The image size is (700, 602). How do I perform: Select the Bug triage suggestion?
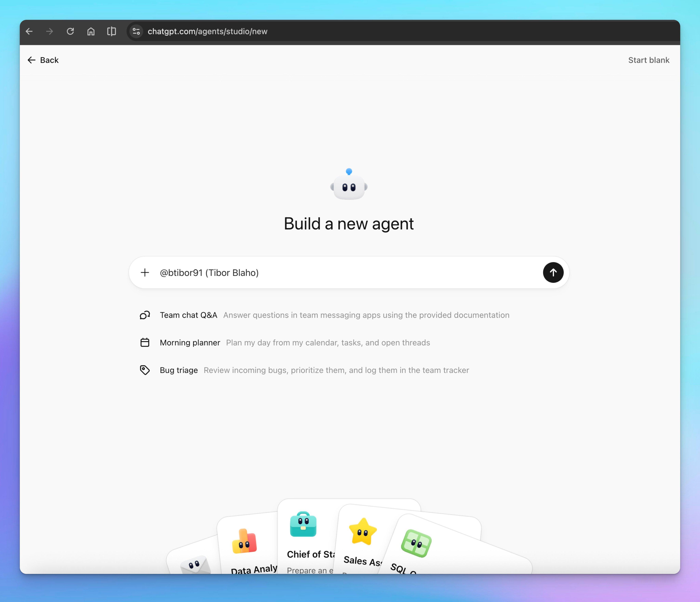(179, 370)
